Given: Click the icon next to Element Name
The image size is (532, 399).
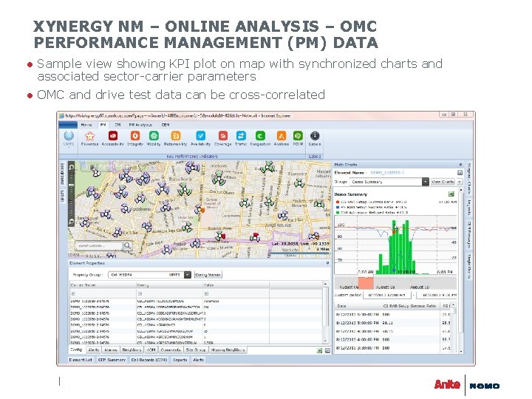Looking at the screenshot, I should (460, 173).
